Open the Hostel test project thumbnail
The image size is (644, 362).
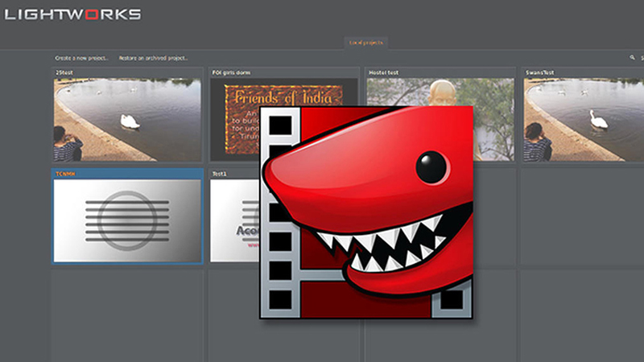(493, 119)
